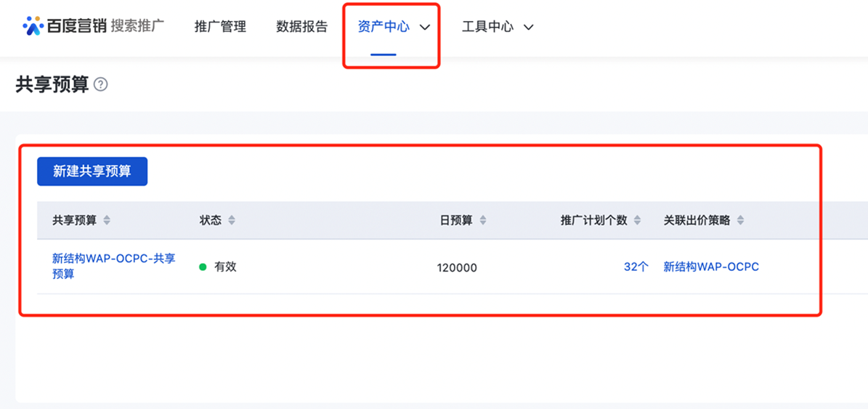The height and width of the screenshot is (409, 868).
Task: Select the 资产中心 tab label
Action: (x=384, y=27)
